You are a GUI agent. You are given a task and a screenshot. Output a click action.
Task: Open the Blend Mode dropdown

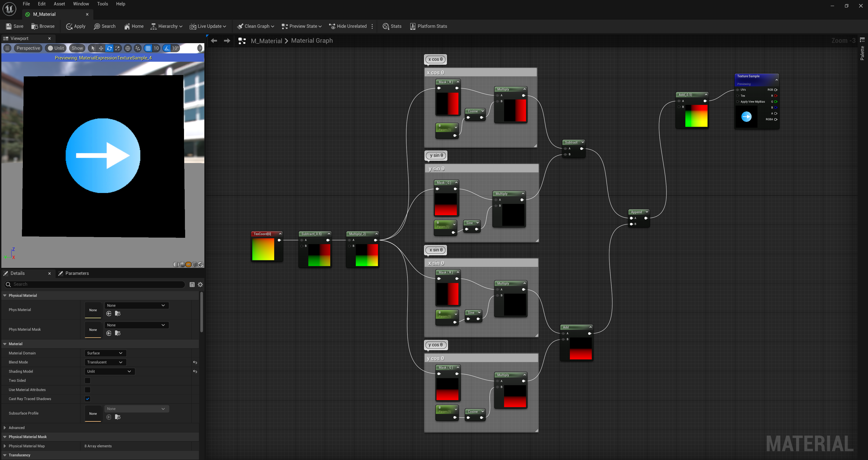click(x=105, y=362)
